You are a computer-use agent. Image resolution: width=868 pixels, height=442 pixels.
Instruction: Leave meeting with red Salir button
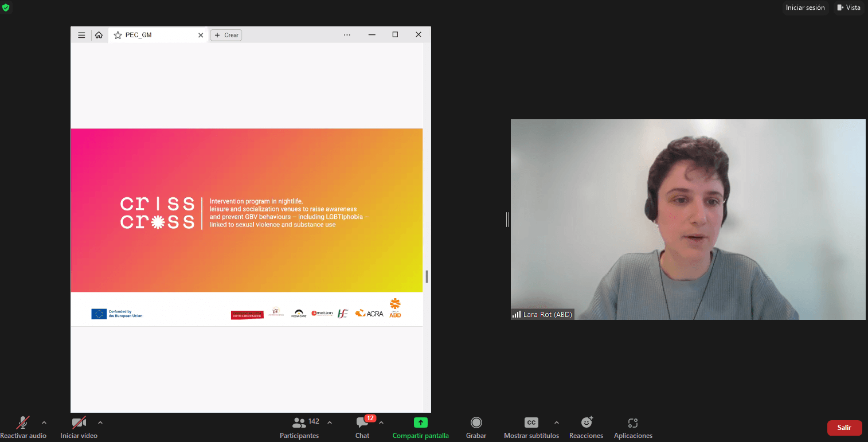(844, 428)
